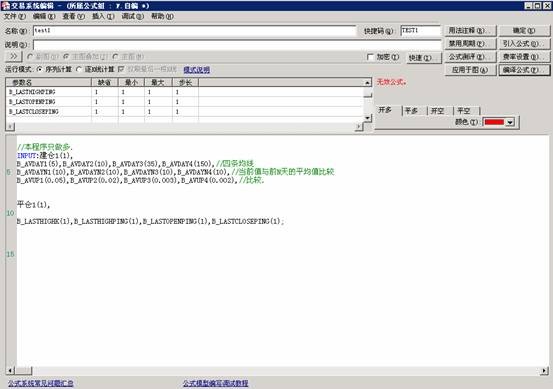
Task: Select the B_LASTCLOSEPING parameter row
Action: (185, 111)
